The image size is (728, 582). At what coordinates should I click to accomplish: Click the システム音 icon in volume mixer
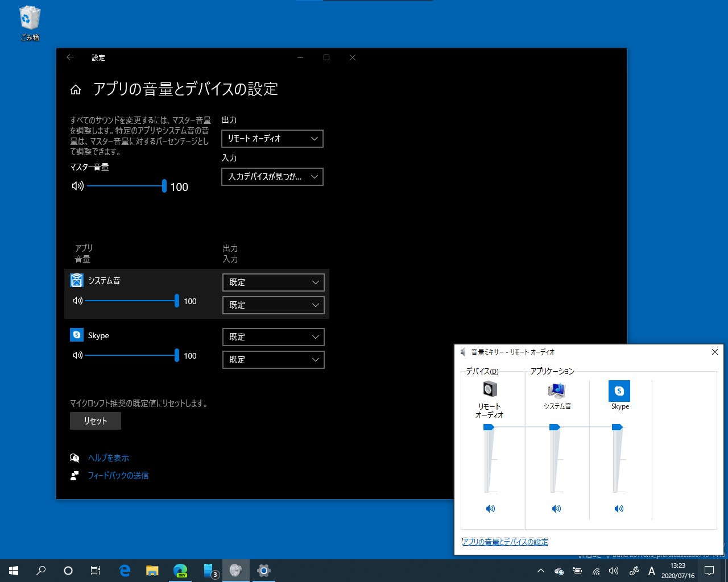tap(557, 390)
